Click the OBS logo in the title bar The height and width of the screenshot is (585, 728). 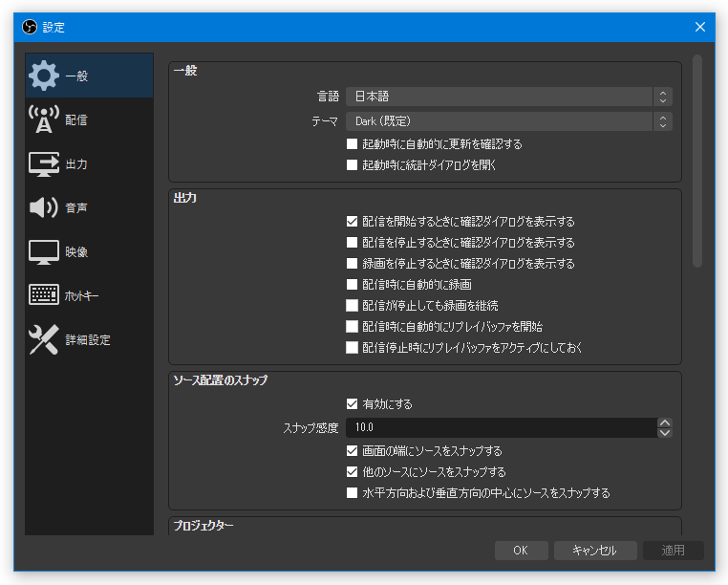[x=30, y=27]
